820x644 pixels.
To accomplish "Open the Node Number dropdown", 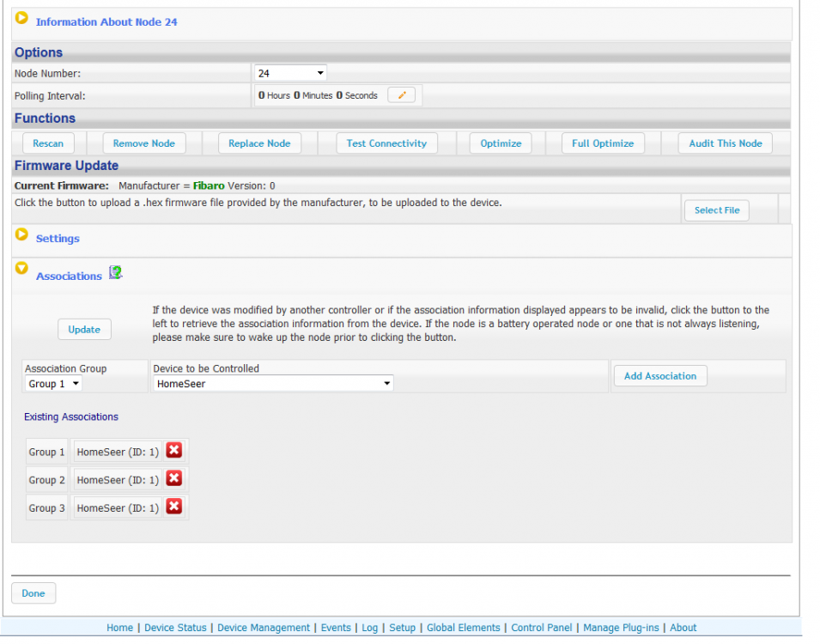I will coord(290,74).
